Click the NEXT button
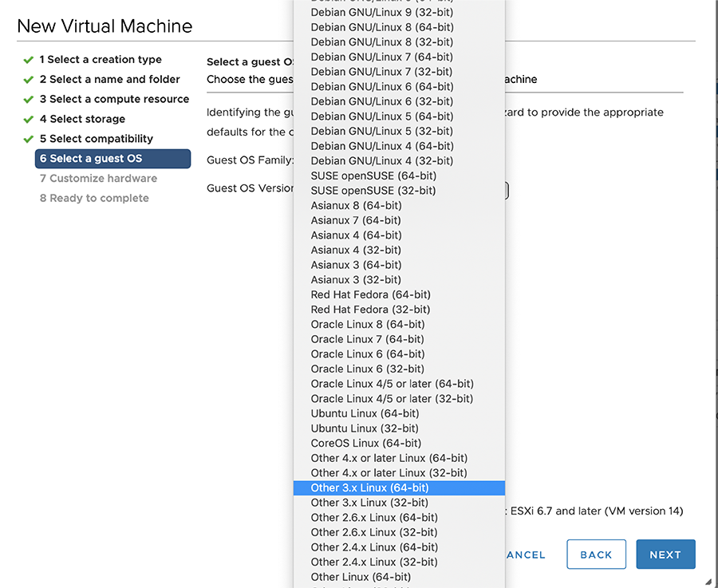This screenshot has height=588, width=718. coord(665,554)
